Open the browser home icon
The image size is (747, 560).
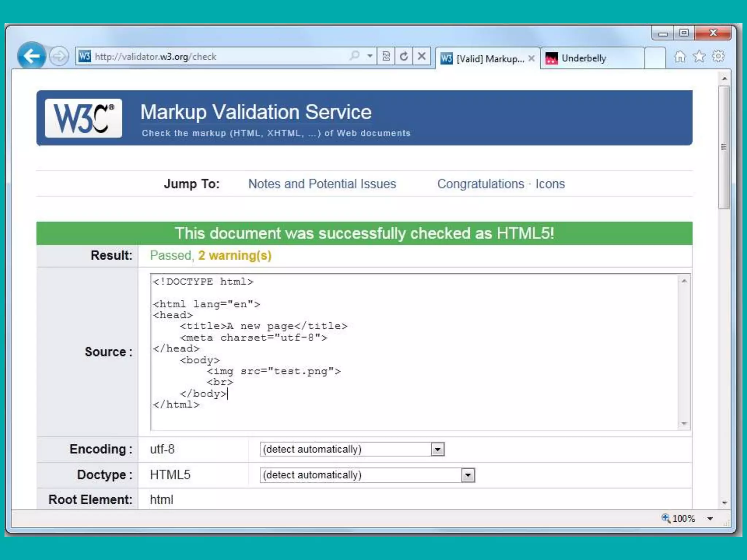680,57
